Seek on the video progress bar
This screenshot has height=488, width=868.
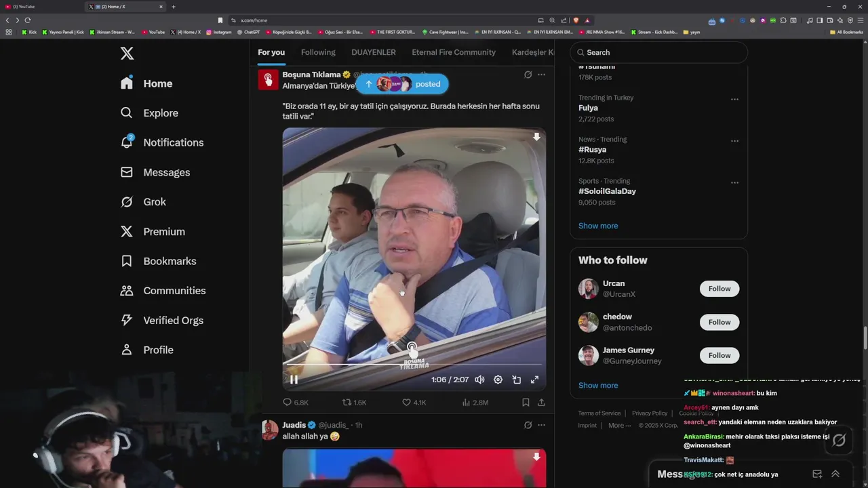click(x=414, y=365)
